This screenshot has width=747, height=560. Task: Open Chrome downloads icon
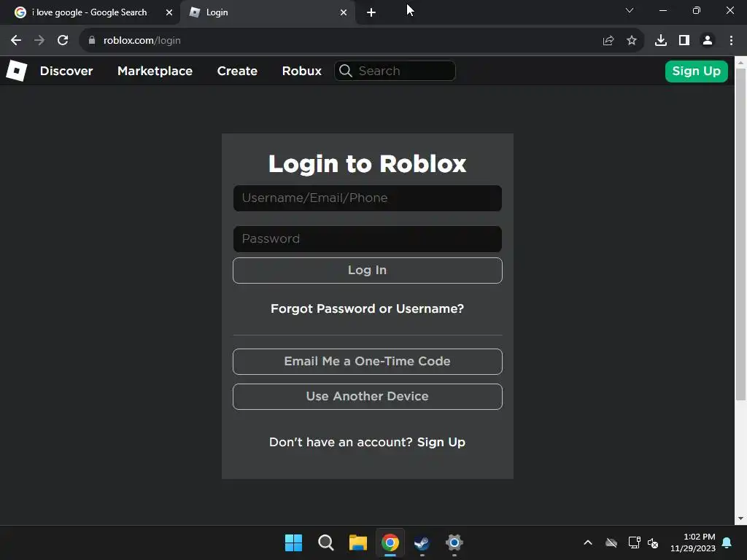coord(661,41)
